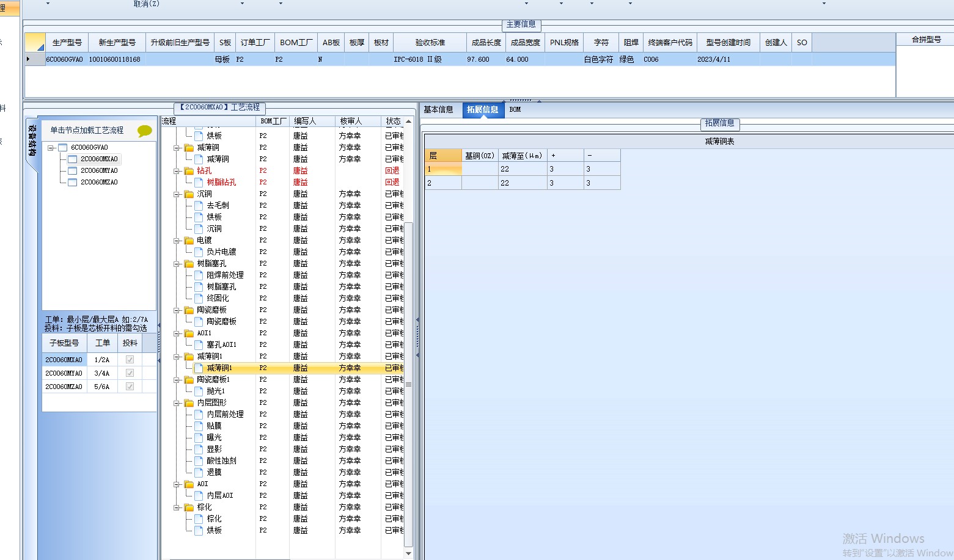
Task: Click the 设备结构 vertical side tab
Action: (x=32, y=142)
